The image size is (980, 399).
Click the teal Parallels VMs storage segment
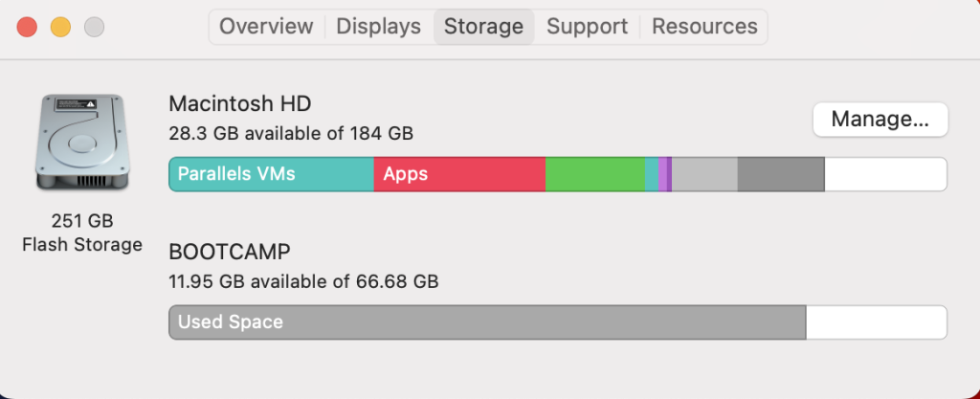point(271,175)
